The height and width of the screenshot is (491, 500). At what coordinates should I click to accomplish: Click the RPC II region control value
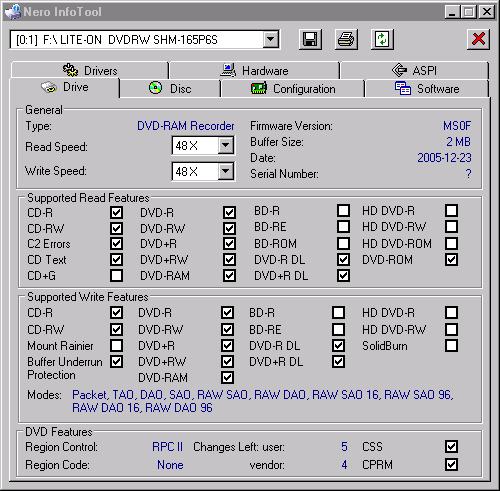[x=168, y=447]
